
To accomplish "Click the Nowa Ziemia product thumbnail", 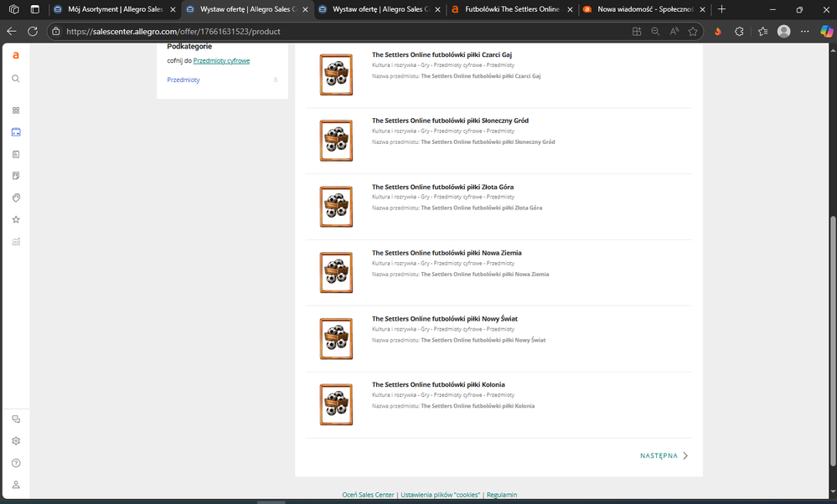I will point(336,273).
